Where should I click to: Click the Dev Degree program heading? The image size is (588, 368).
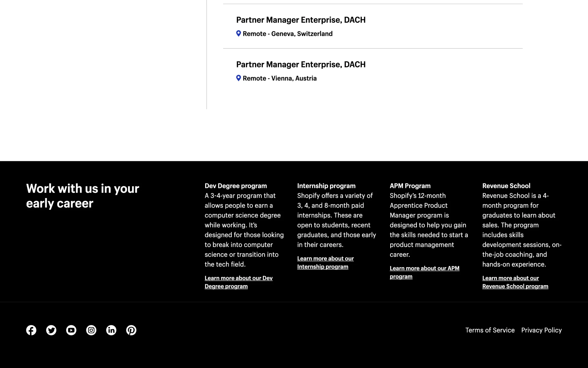pos(236,186)
